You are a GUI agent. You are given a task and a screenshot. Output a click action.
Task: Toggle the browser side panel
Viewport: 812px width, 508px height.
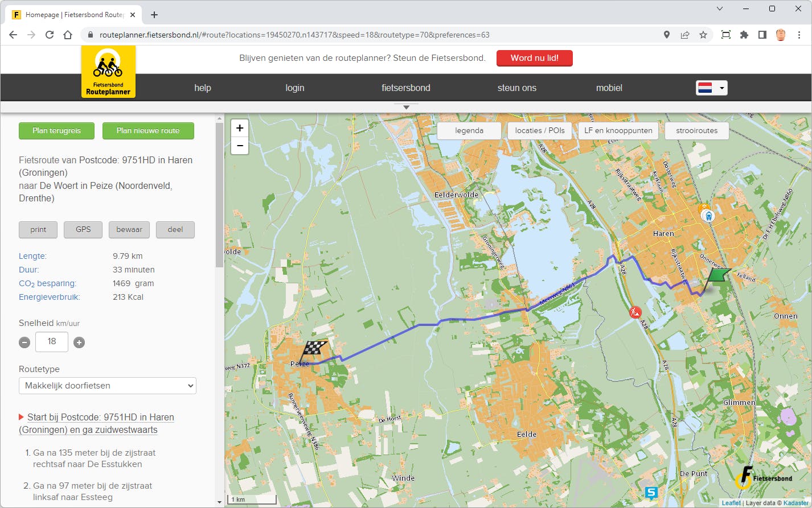tap(762, 35)
